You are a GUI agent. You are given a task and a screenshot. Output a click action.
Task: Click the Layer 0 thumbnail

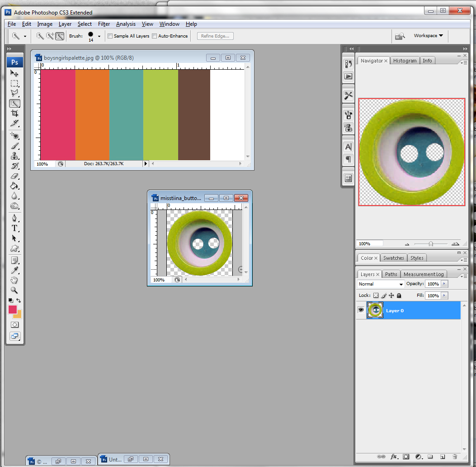coord(375,310)
